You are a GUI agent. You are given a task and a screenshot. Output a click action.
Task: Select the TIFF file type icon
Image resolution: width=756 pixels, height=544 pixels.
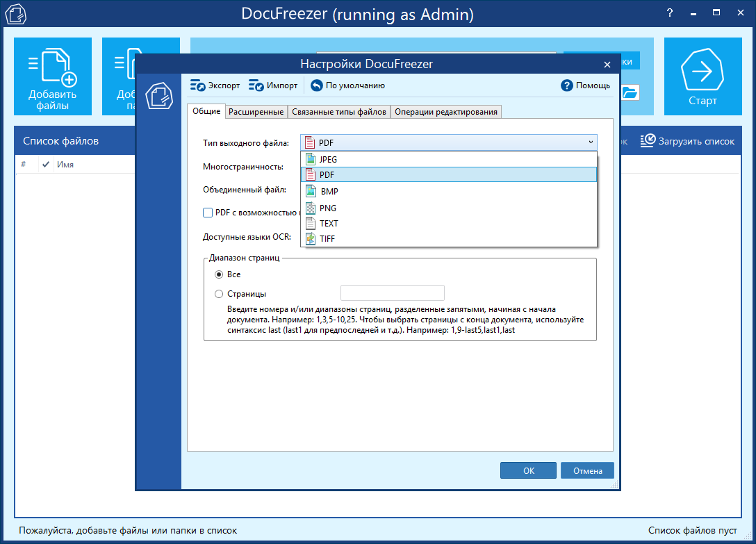pyautogui.click(x=311, y=239)
